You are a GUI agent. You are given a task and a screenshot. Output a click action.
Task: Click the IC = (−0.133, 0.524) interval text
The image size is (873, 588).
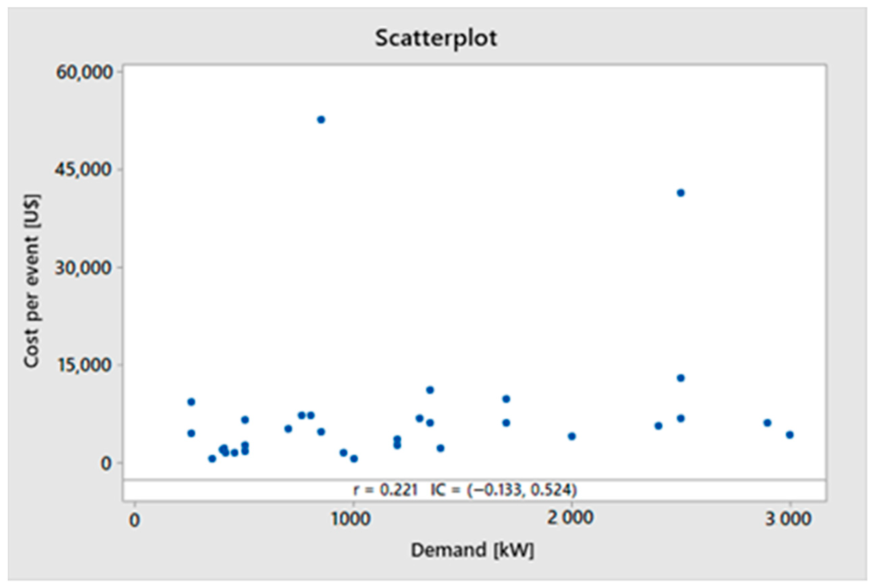(x=503, y=490)
